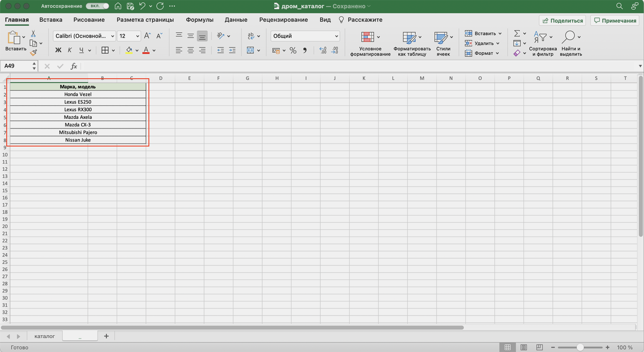Click the Примечания button
This screenshot has height=352, width=644.
[615, 21]
